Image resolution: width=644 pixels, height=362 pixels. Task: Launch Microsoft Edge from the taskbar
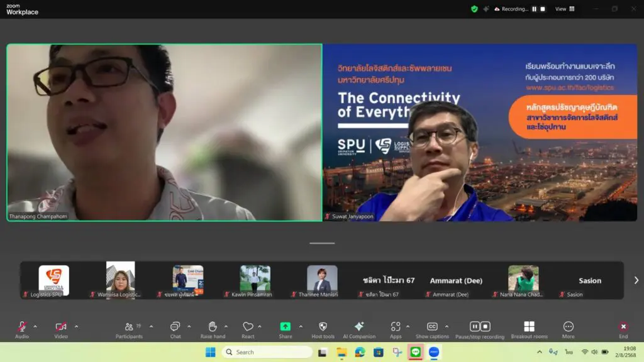point(360,352)
